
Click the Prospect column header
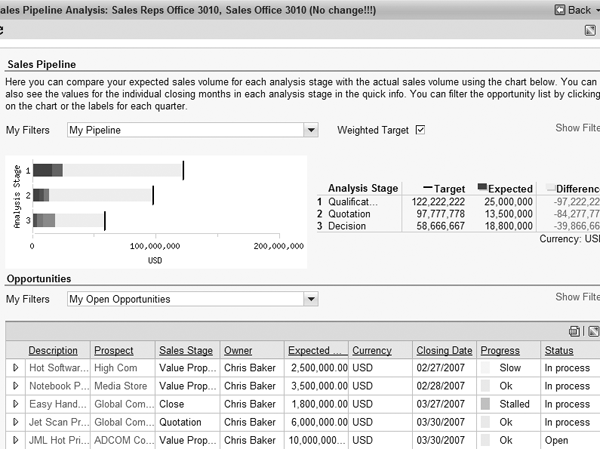coord(113,351)
